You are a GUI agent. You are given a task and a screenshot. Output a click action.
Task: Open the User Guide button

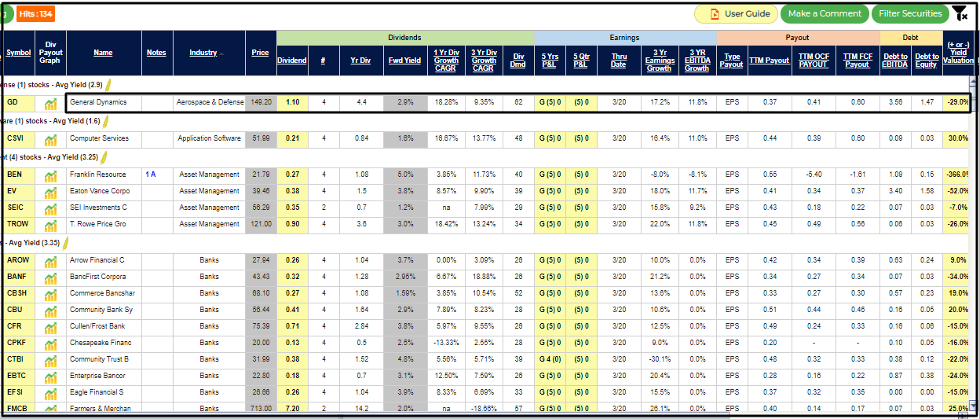tap(737, 13)
